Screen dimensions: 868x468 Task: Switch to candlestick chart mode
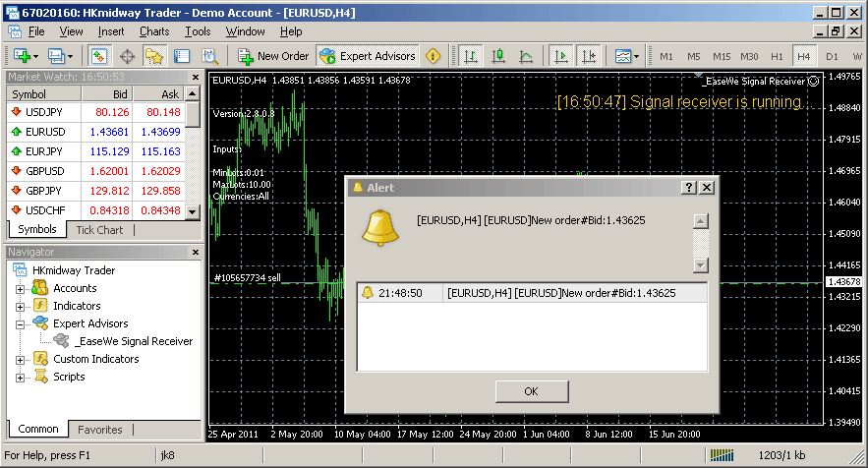tap(498, 56)
